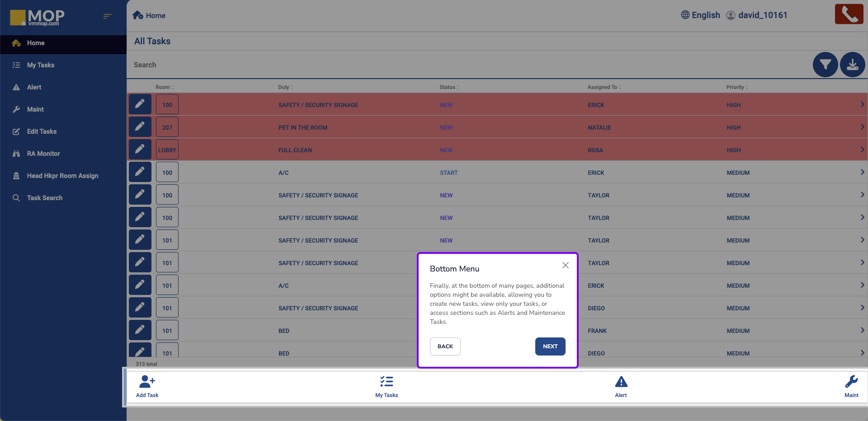Click BACK in the Bottom Menu tour
The width and height of the screenshot is (868, 421).
click(445, 346)
